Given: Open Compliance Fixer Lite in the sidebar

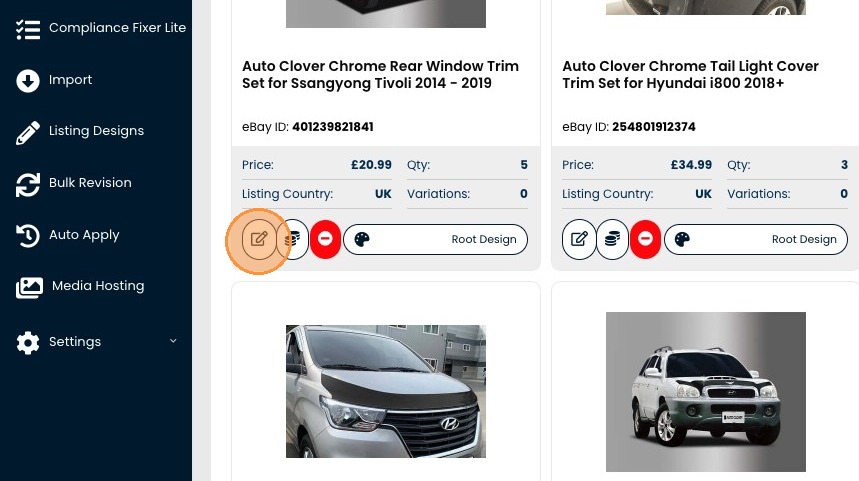Looking at the screenshot, I should pyautogui.click(x=117, y=28).
